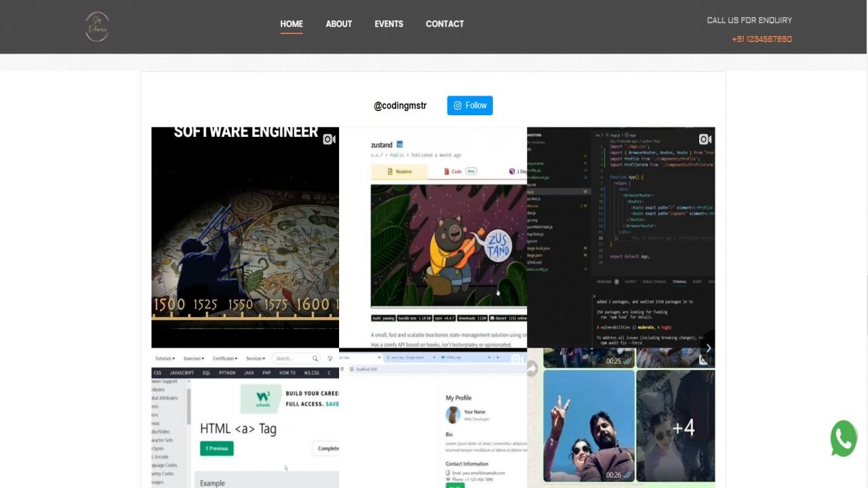Open the zustand post thumbnail
Screen dimensions: 868x488
click(x=433, y=237)
